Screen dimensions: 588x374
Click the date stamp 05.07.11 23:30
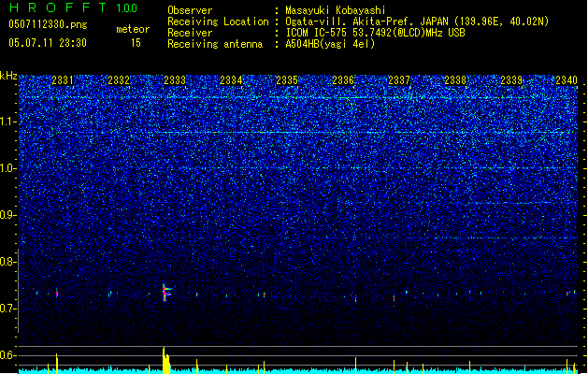pos(48,43)
